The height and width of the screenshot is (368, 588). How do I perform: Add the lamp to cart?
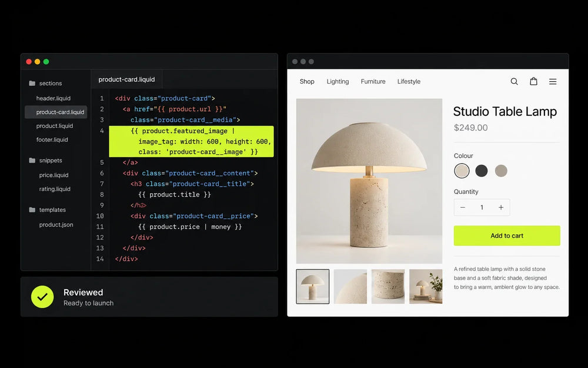click(507, 236)
